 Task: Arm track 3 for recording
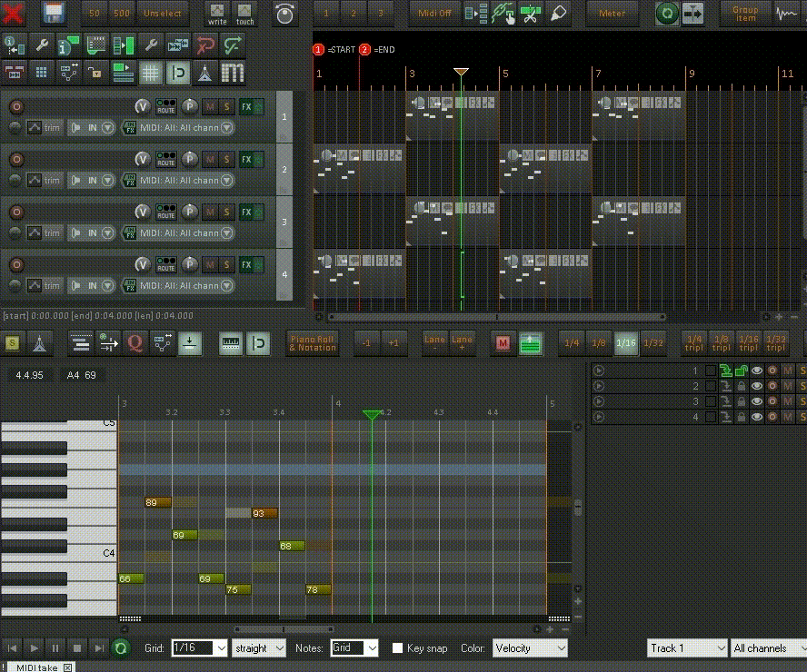point(15,212)
